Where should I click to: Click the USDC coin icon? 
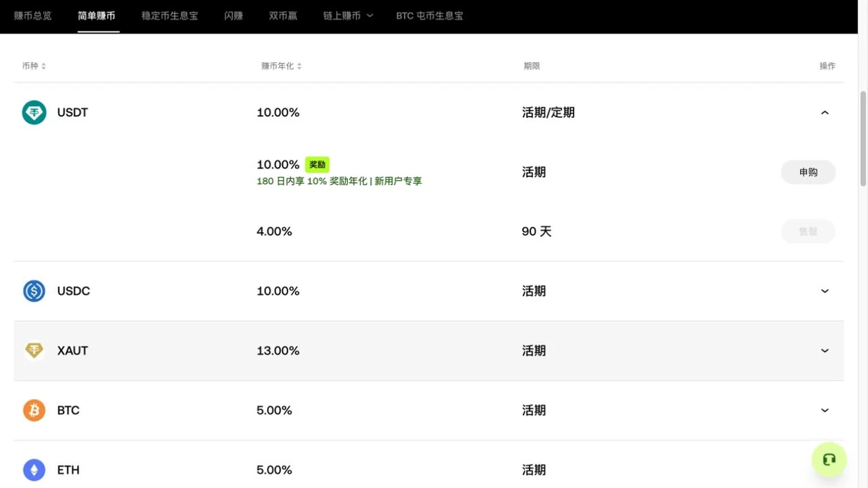(34, 291)
